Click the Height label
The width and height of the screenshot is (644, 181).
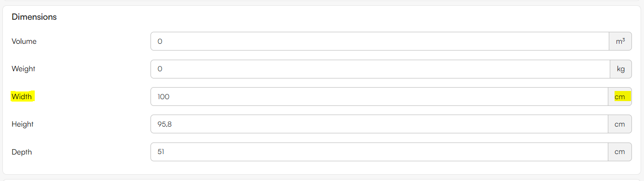point(23,124)
